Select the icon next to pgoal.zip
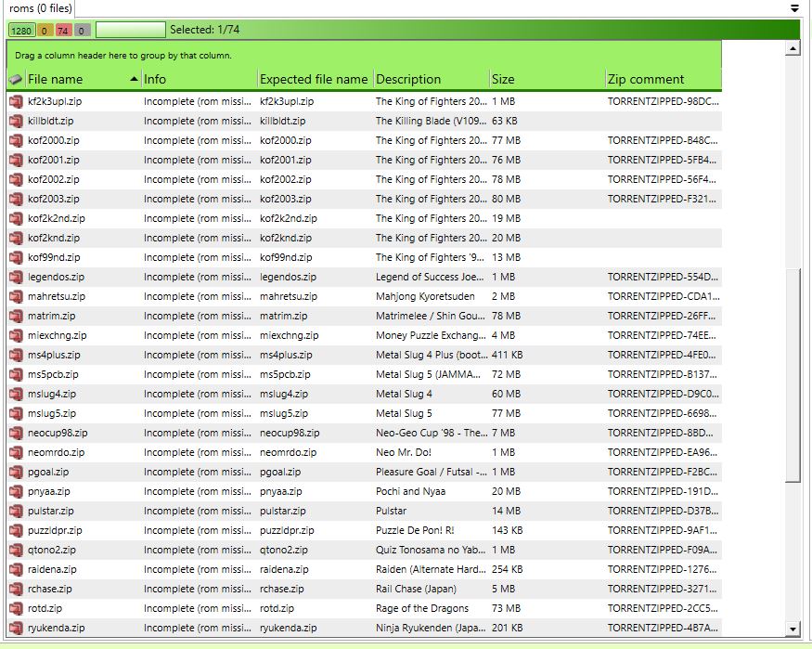 (16, 473)
